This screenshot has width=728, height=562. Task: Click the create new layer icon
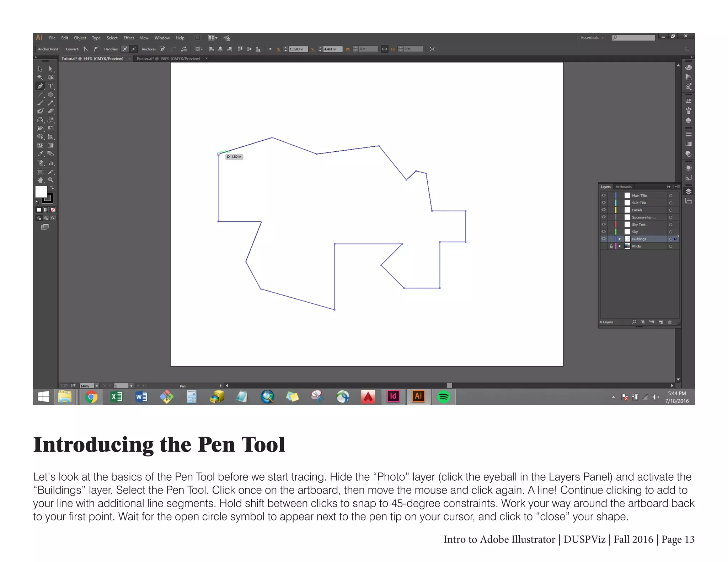(661, 322)
